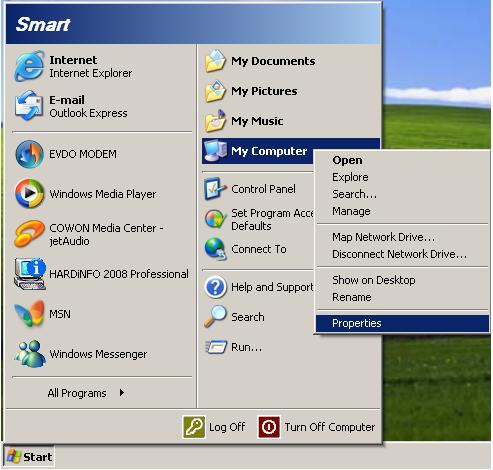The height and width of the screenshot is (470, 493).
Task: Click Properties in the context menu
Action: point(402,323)
